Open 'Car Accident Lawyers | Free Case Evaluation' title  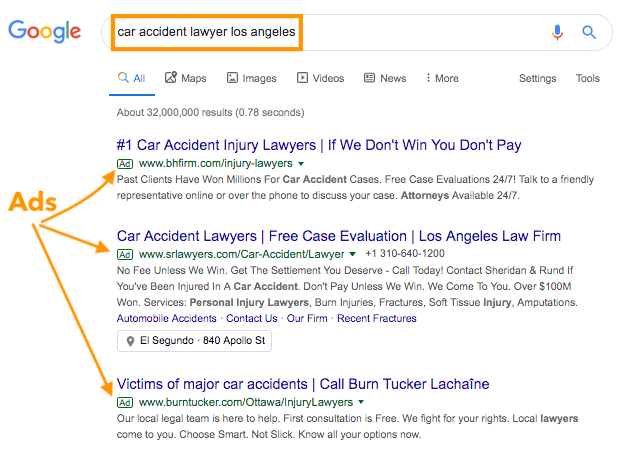click(x=339, y=236)
